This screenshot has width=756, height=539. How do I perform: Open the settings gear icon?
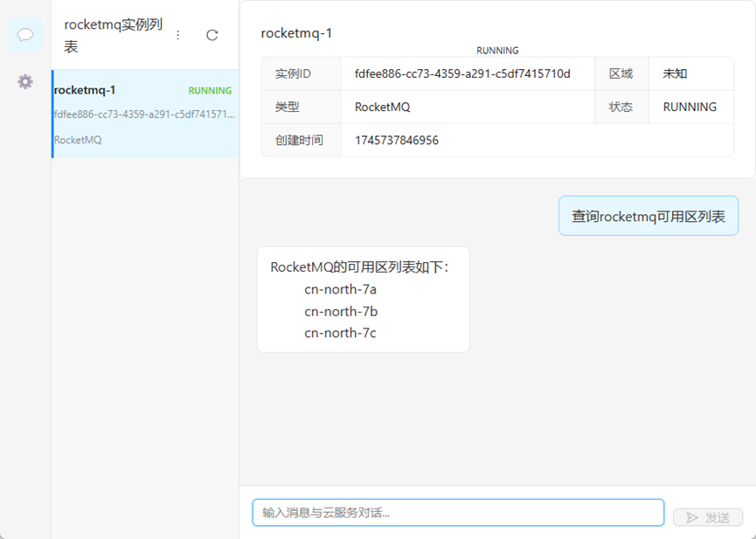25,81
